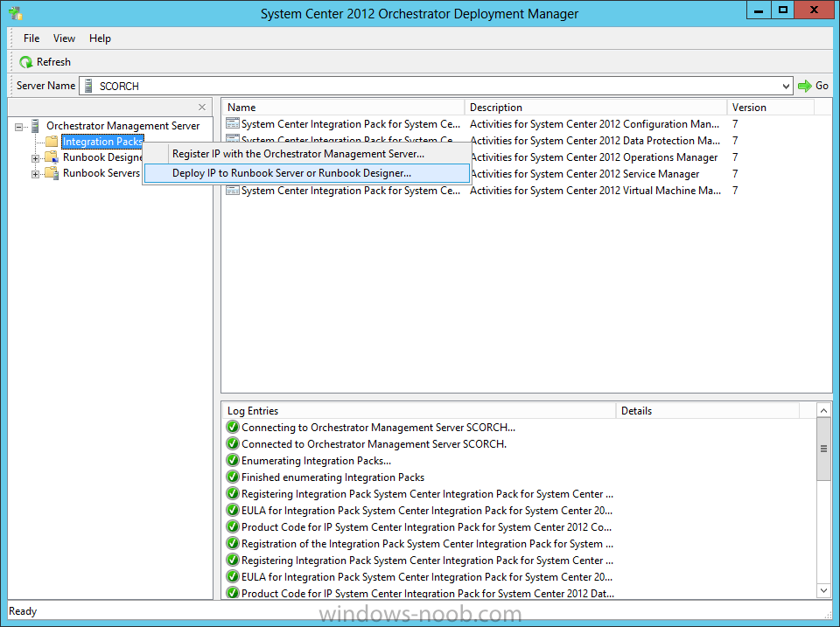Click the log scrollbar up arrow
The width and height of the screenshot is (840, 627).
coord(824,411)
